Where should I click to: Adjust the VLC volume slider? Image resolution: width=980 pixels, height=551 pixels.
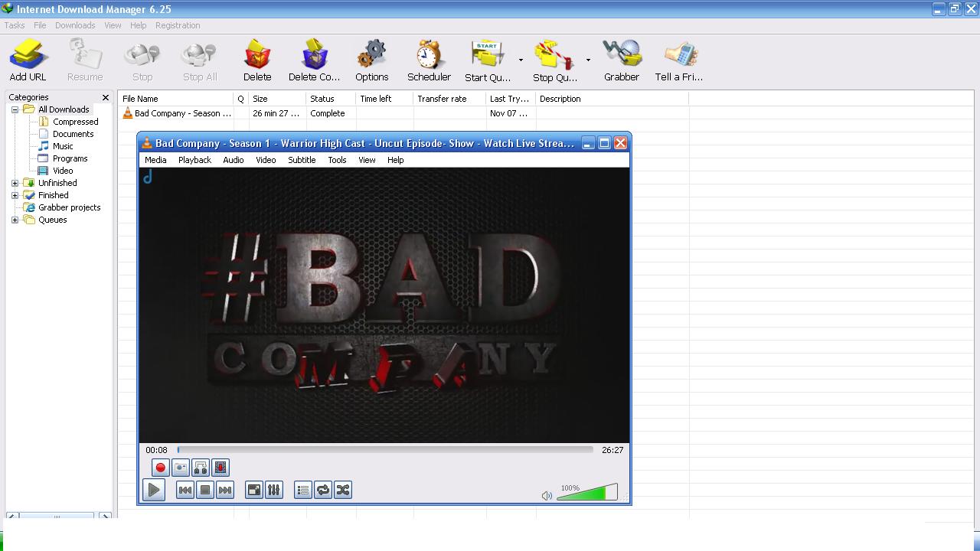(586, 492)
